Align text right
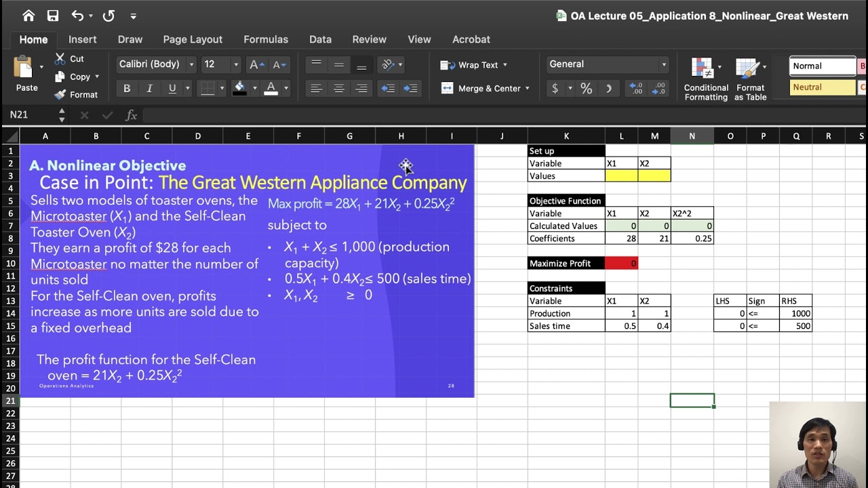Screen dimensions: 868x488 click(x=361, y=89)
